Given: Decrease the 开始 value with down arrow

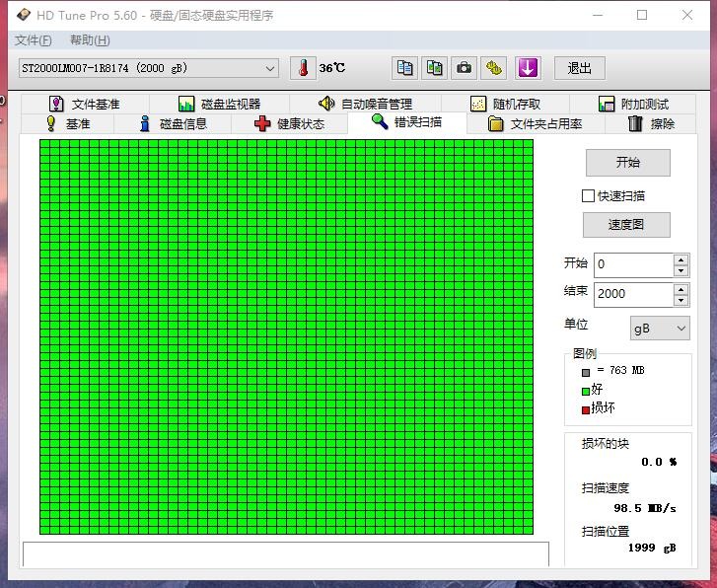Looking at the screenshot, I should pos(681,271).
